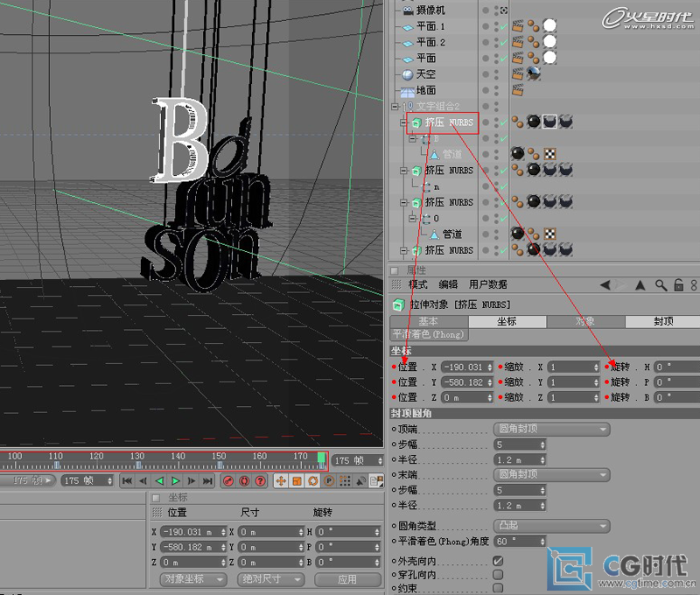Select the 平滑着色(Phong) tab button
Image resolution: width=700 pixels, height=595 pixels.
pos(429,334)
